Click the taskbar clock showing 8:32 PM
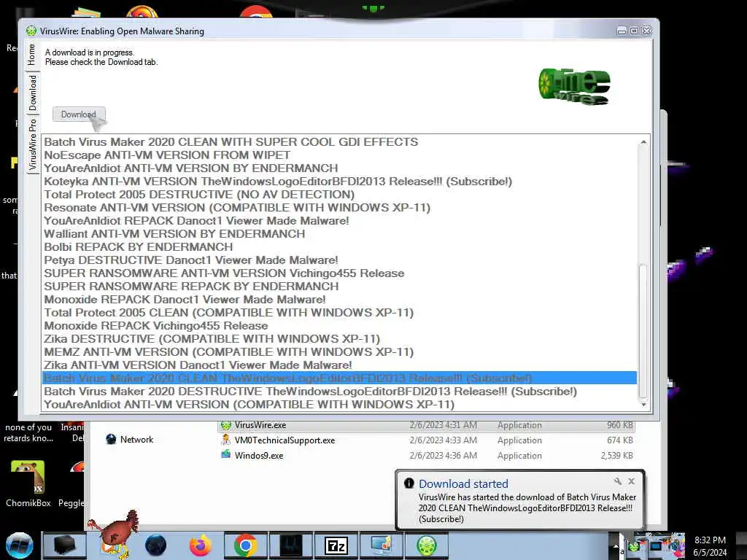 pyautogui.click(x=710, y=546)
